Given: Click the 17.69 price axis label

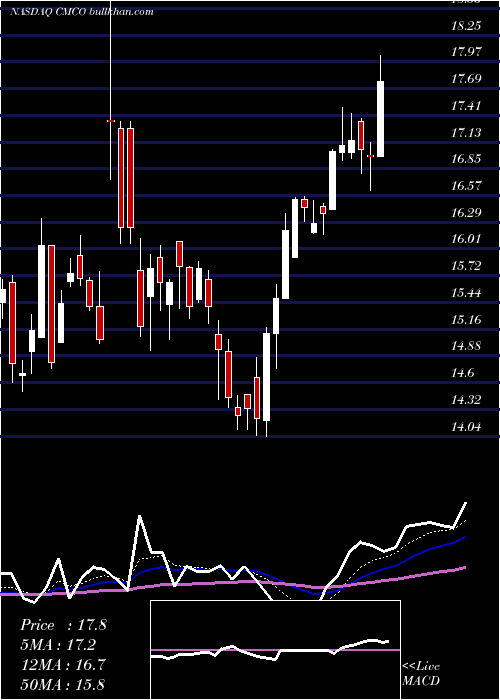Looking at the screenshot, I should [x=466, y=79].
